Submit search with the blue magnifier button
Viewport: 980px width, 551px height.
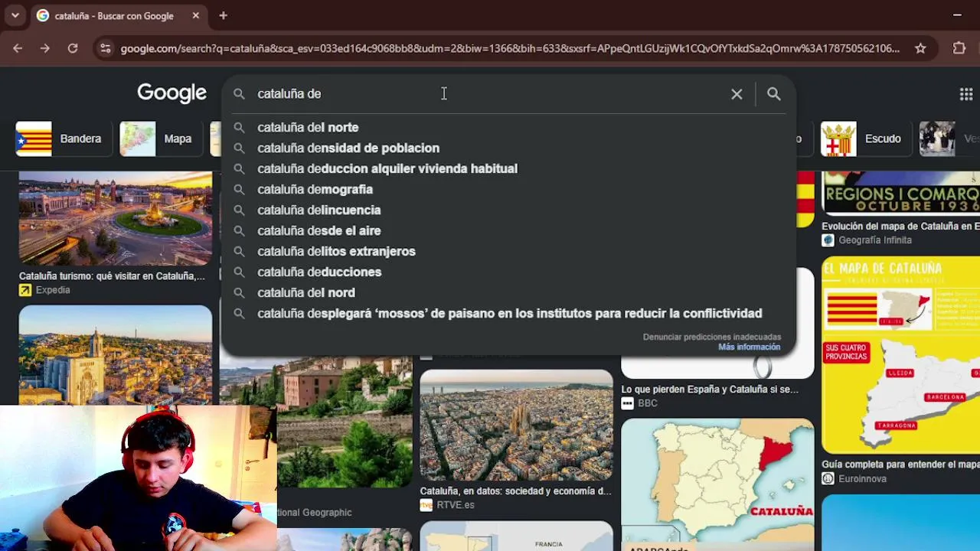(774, 94)
